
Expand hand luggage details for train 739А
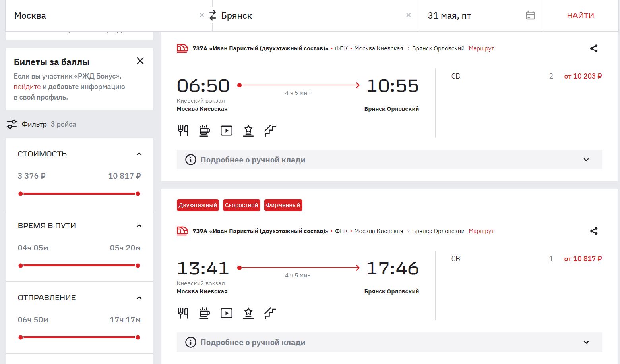click(x=389, y=342)
